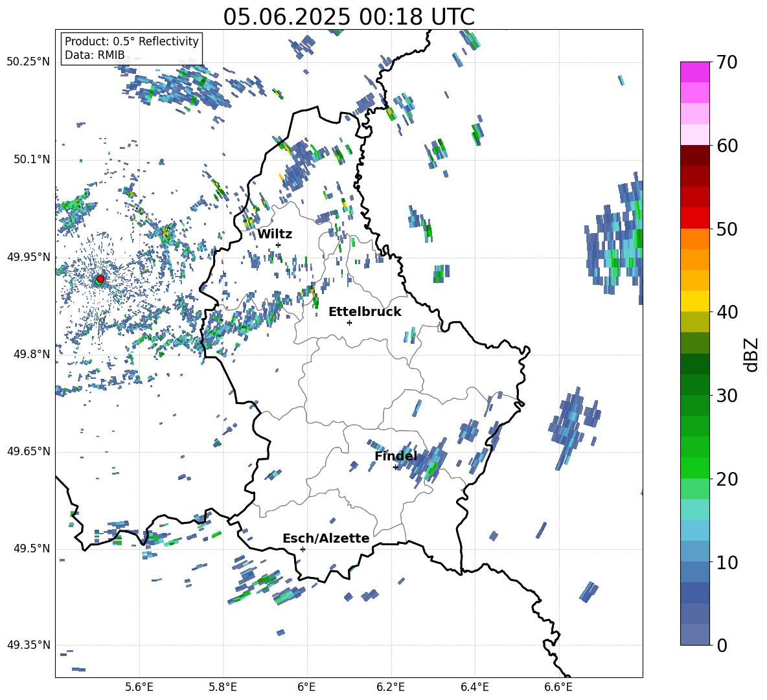Click the orange colorbar swatch just below 50
Screen dimensions: 767x700
694,239
